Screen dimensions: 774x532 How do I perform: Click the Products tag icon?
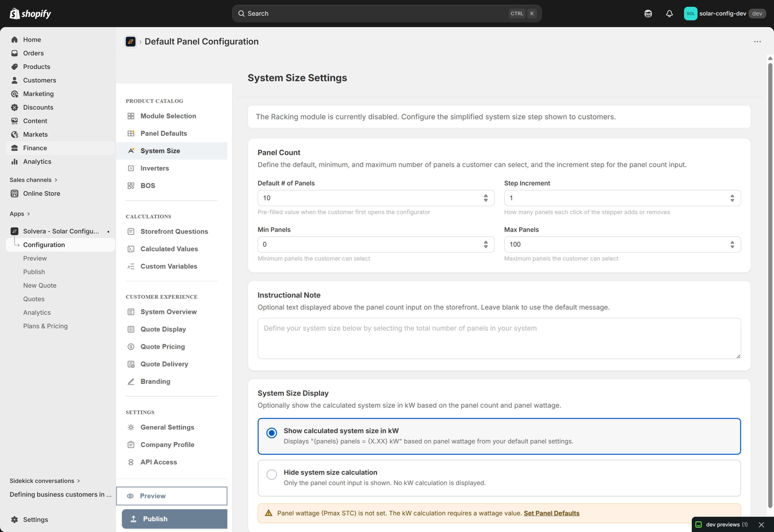[x=15, y=67]
